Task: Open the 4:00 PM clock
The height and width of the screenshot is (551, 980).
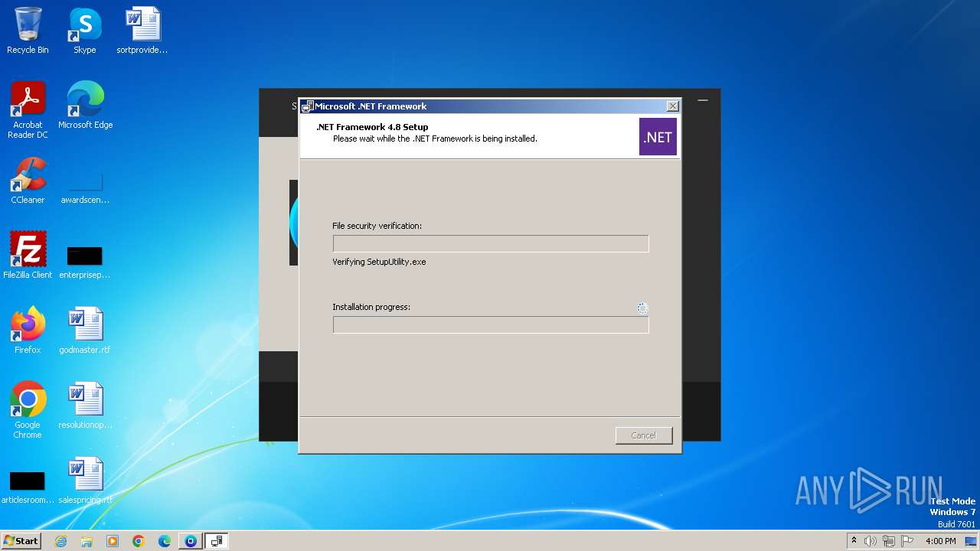Action: [940, 541]
